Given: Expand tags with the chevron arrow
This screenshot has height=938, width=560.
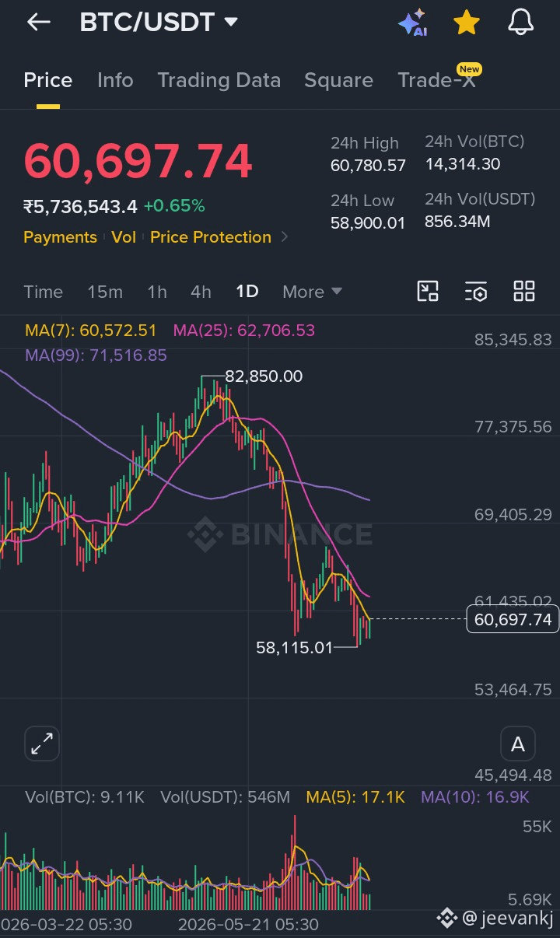Looking at the screenshot, I should point(284,236).
